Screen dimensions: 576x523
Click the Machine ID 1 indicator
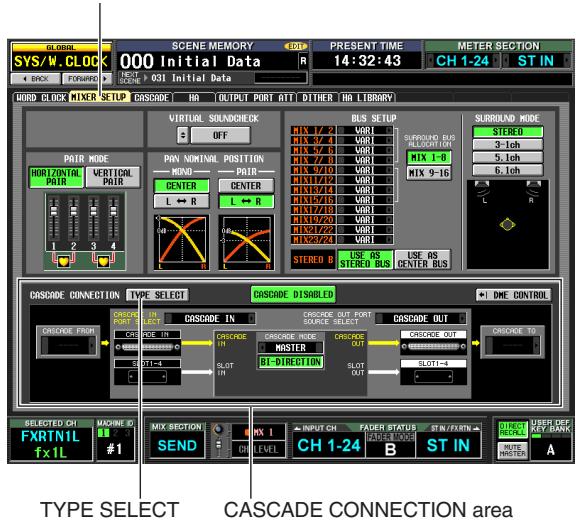(103, 433)
